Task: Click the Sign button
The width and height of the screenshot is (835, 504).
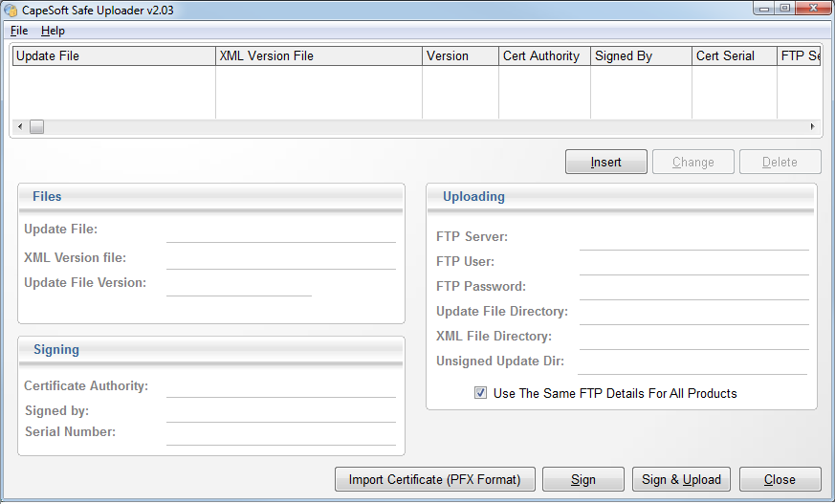Action: pyautogui.click(x=582, y=479)
